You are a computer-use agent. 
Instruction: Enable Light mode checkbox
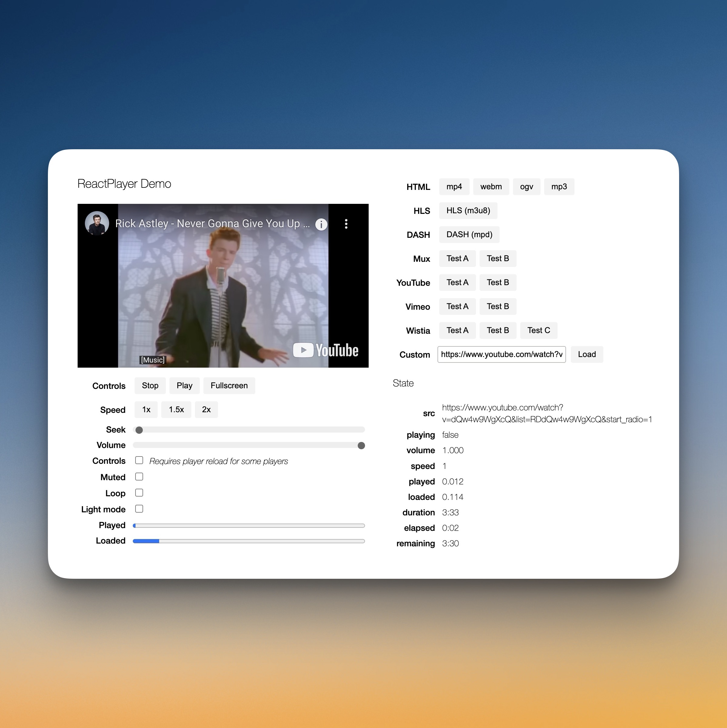pyautogui.click(x=139, y=509)
